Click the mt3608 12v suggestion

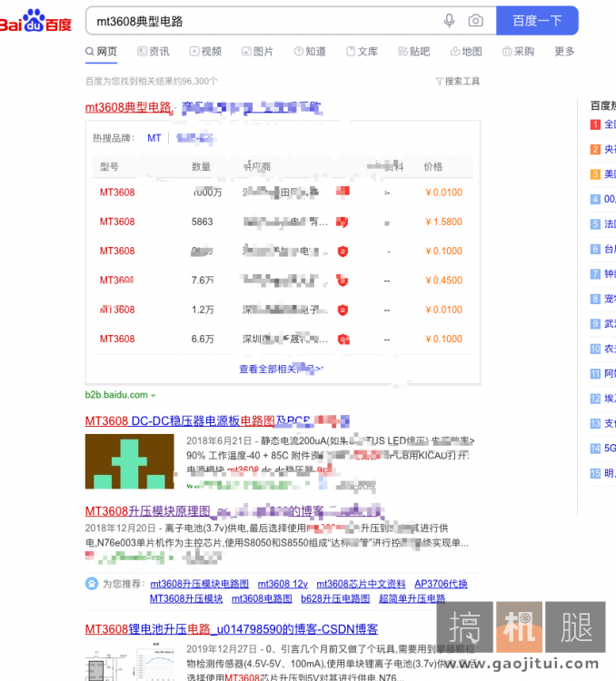(x=283, y=584)
